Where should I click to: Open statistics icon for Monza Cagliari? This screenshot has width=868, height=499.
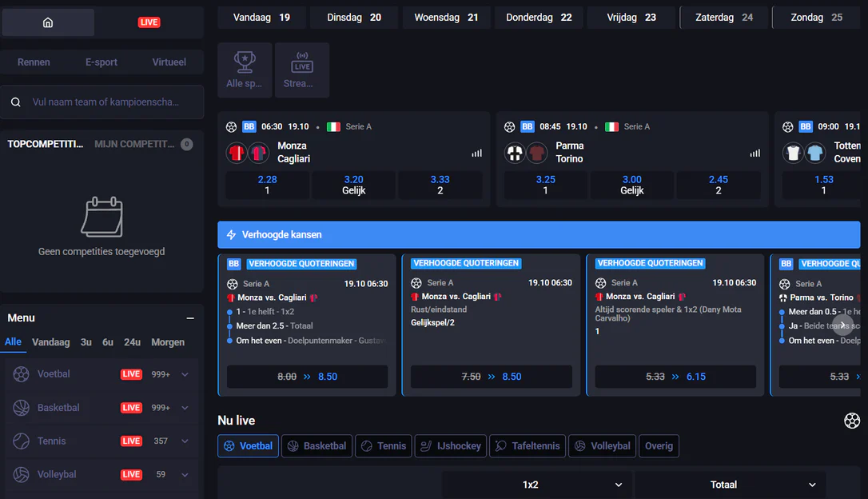click(476, 153)
